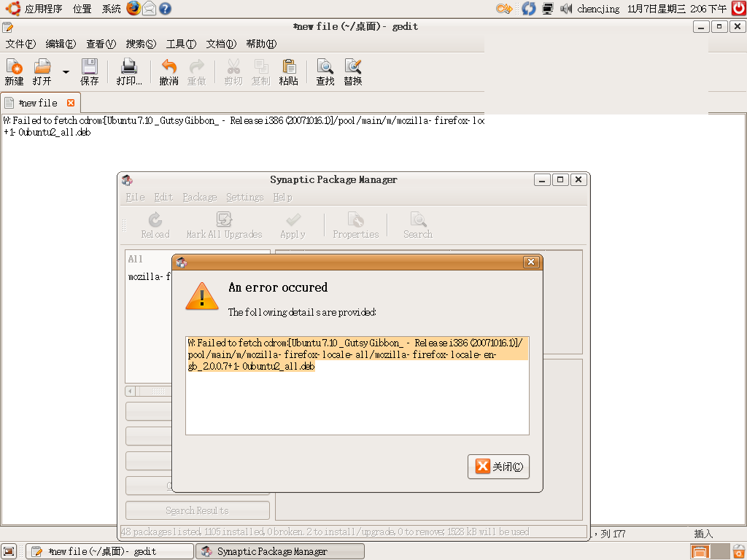
Task: Click the left arrow of Synaptic's horizontal scrollbar
Action: click(x=130, y=391)
